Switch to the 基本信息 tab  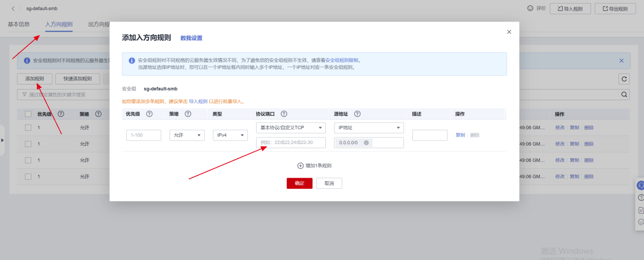(x=19, y=24)
